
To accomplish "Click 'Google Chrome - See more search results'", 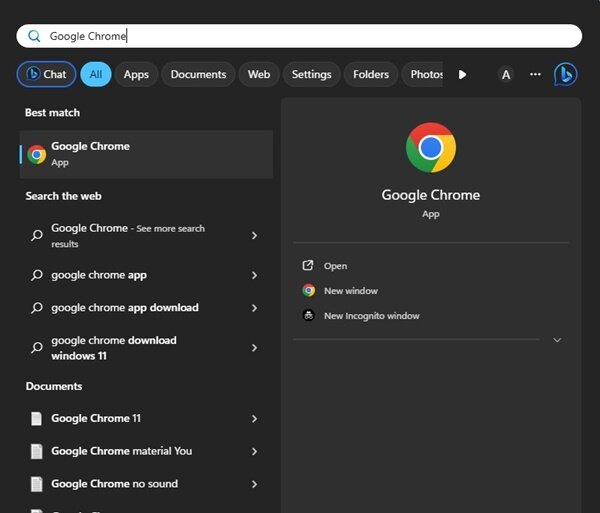I will (146, 235).
